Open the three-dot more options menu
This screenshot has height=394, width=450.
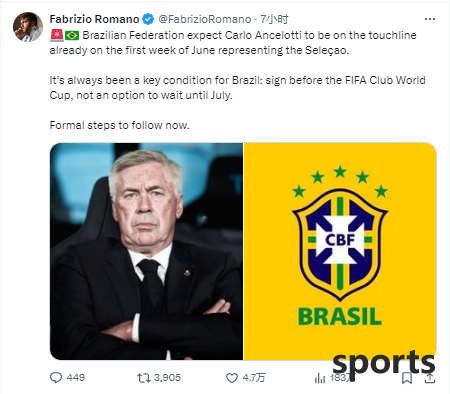(430, 19)
